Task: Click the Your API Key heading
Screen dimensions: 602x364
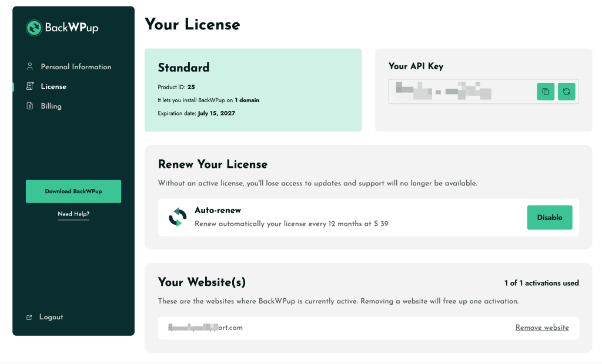Action: tap(416, 66)
